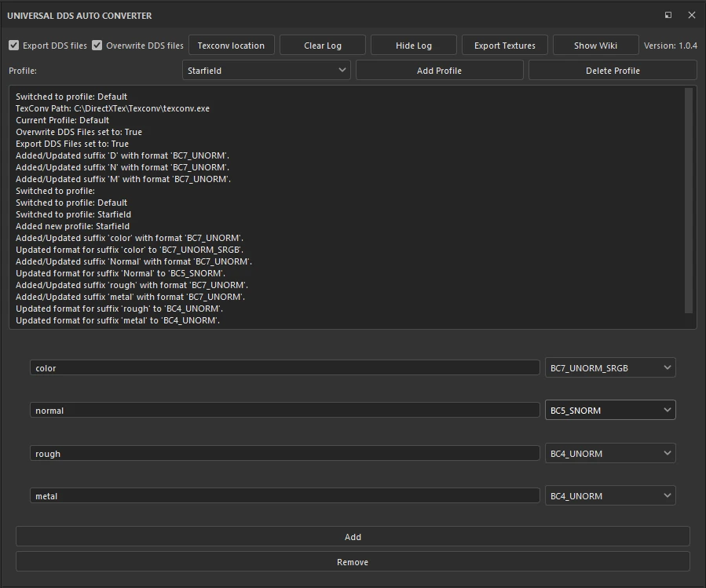This screenshot has height=588, width=706.
Task: Click log line 'Current Profile: Default'
Action: (62, 120)
